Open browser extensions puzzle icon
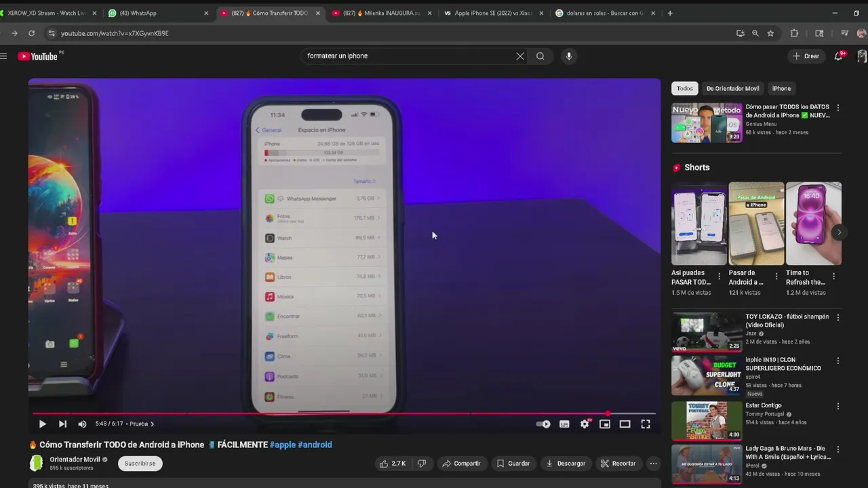Screen dimensions: 868x488 794,33
